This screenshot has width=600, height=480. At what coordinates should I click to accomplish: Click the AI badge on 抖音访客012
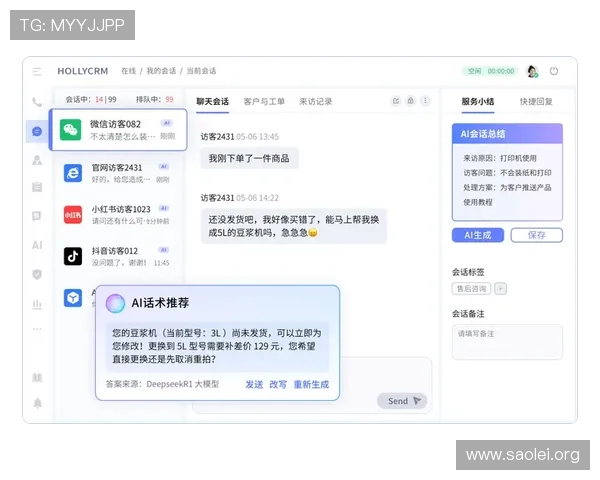tap(164, 250)
